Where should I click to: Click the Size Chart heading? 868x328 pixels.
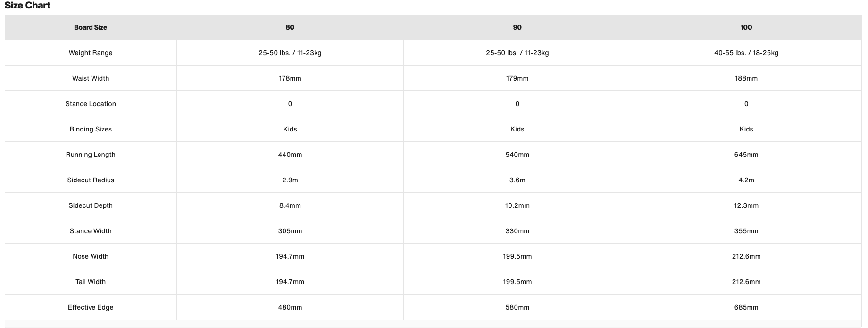pyautogui.click(x=27, y=6)
